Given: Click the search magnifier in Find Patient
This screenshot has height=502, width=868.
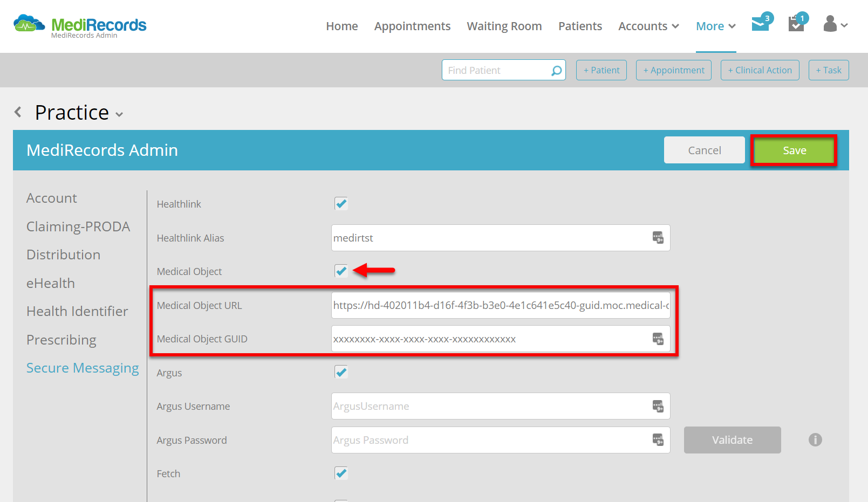Looking at the screenshot, I should (x=556, y=70).
